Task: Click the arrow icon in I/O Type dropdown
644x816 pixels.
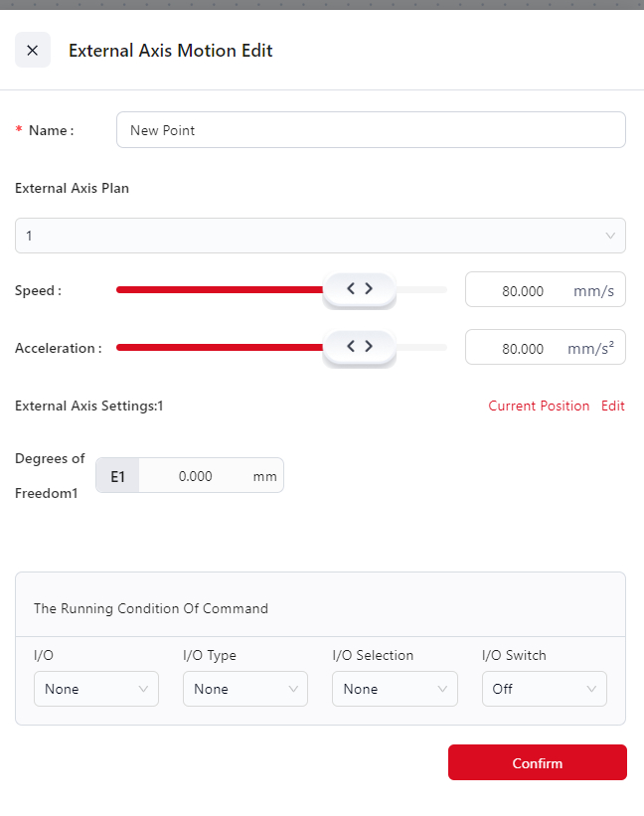Action: pyautogui.click(x=293, y=689)
